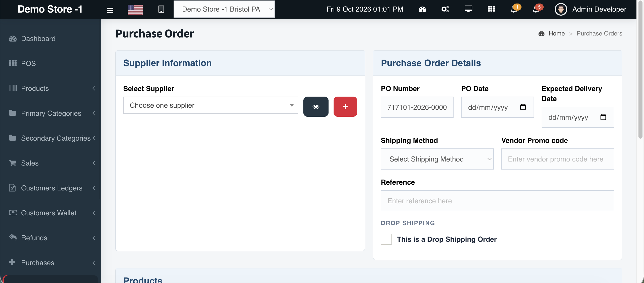
Task: Click the PO Date input field
Action: [x=498, y=107]
